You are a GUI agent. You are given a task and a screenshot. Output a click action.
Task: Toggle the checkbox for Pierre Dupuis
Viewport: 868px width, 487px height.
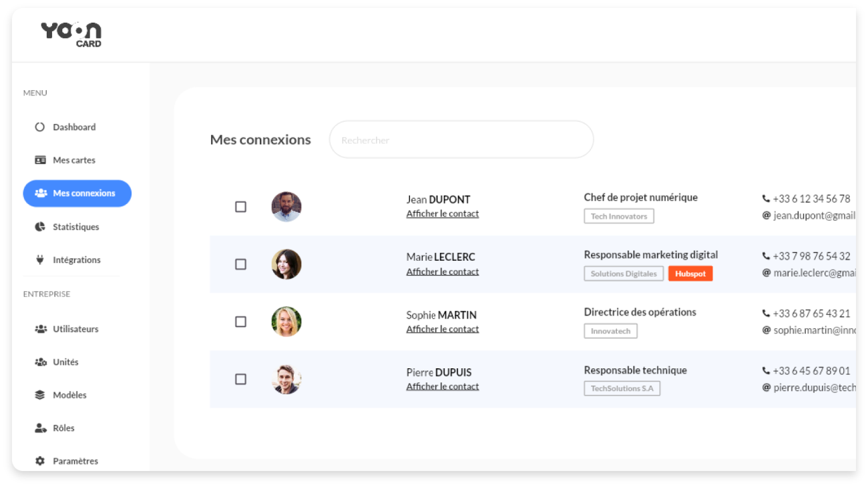(x=240, y=379)
